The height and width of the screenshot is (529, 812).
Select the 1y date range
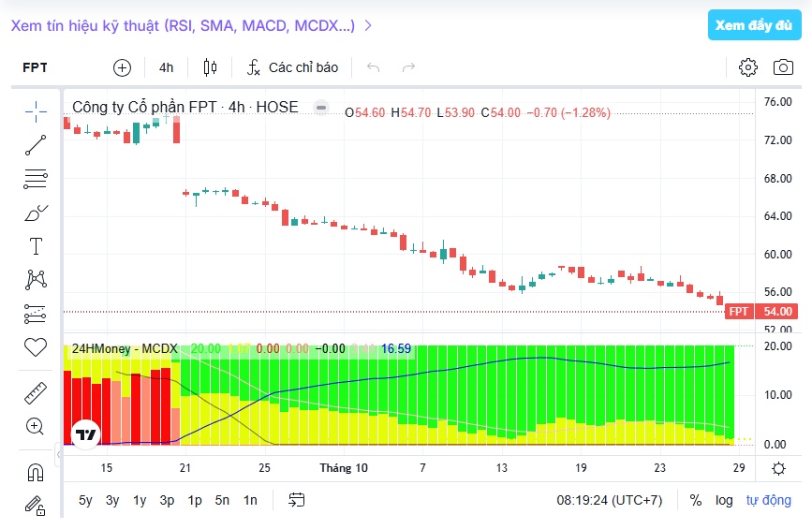pos(140,501)
